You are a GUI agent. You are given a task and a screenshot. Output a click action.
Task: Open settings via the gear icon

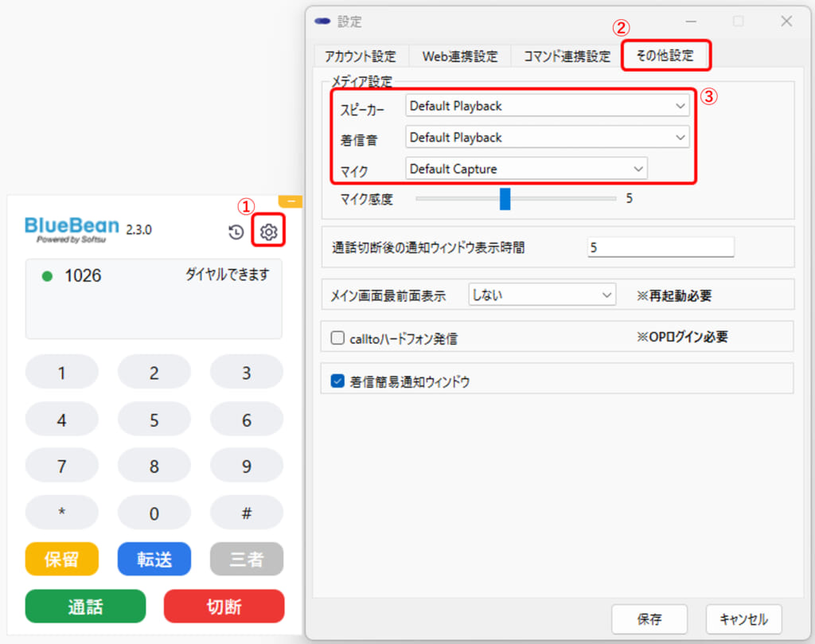coord(269,232)
